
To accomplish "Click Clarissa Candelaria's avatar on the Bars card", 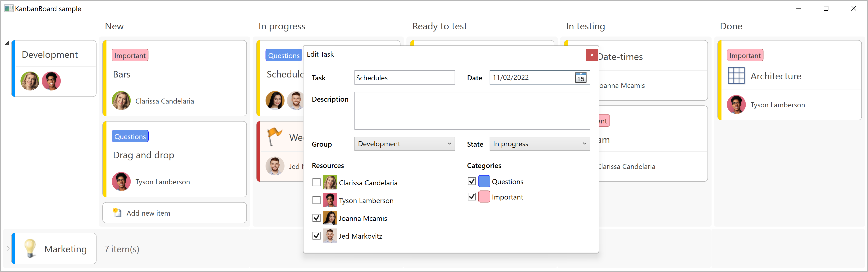I will coord(121,101).
